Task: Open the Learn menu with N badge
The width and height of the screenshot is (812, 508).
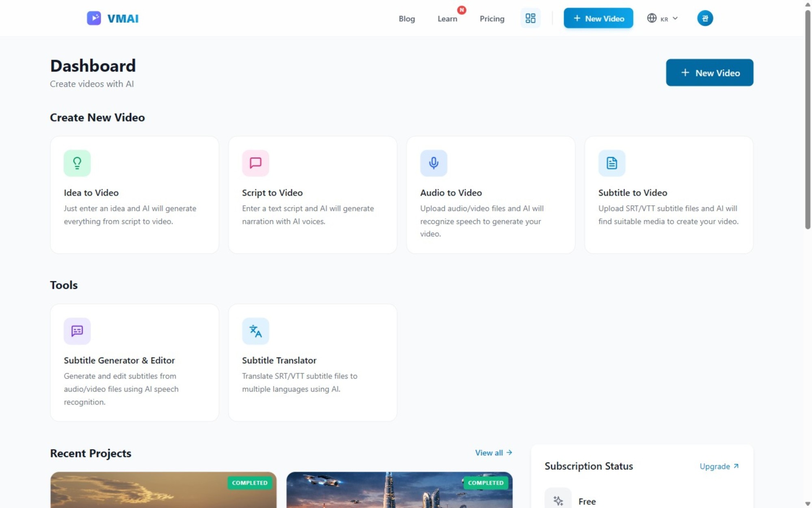Action: (447, 19)
